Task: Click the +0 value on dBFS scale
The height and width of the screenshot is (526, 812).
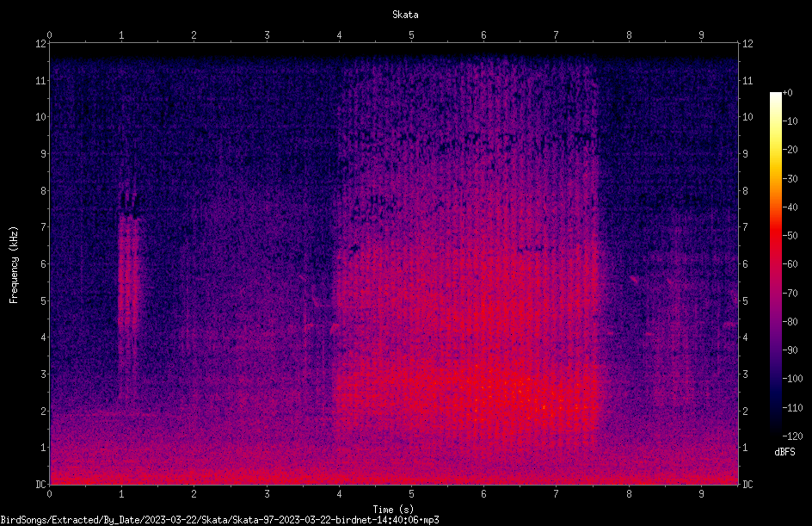Action: tap(787, 93)
